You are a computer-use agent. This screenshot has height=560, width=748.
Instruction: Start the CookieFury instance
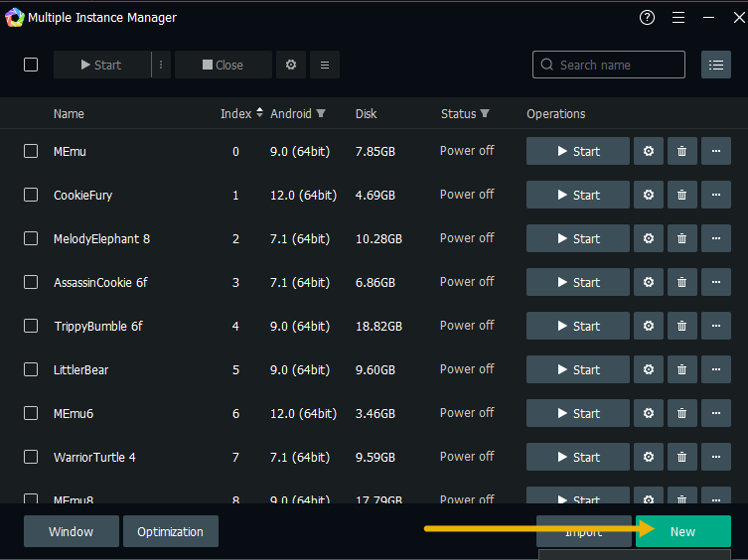[578, 195]
